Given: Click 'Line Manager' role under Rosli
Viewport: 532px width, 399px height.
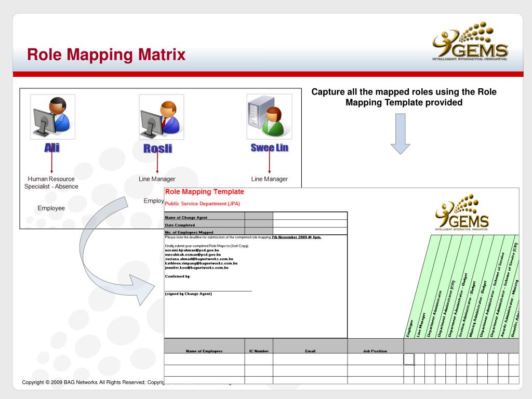Looking at the screenshot, I should click(157, 179).
